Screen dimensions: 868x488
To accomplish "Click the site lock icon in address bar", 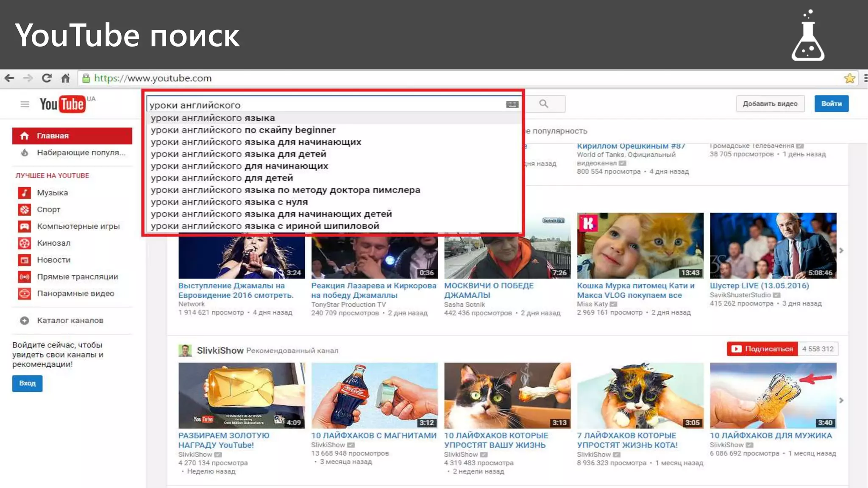I will coord(86,78).
